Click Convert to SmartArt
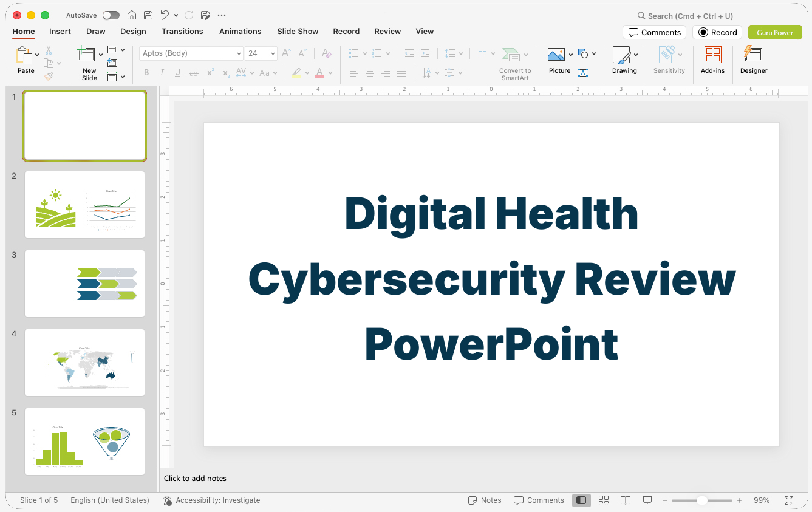Viewport: 812px width, 512px height. click(x=515, y=63)
